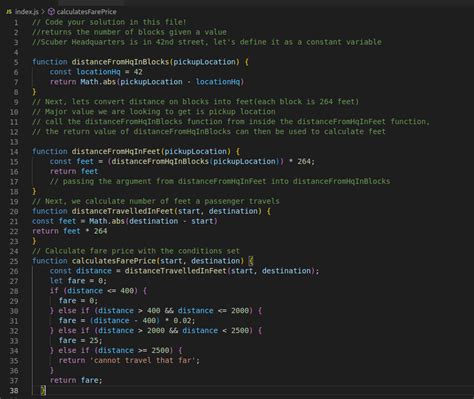Click "distanceTravelledInFeet" function name on line 20
This screenshot has width=474, height=399.
pyautogui.click(x=122, y=211)
